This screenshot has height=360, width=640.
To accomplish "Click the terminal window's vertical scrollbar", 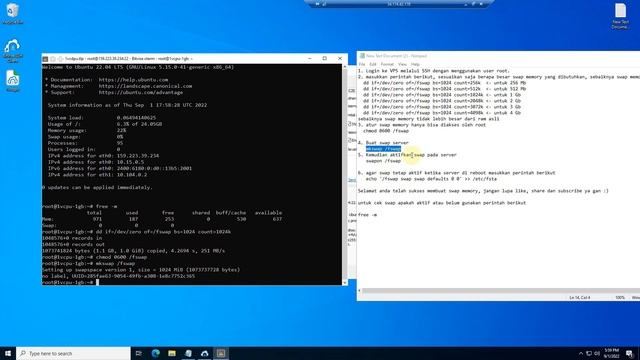I will point(345,174).
